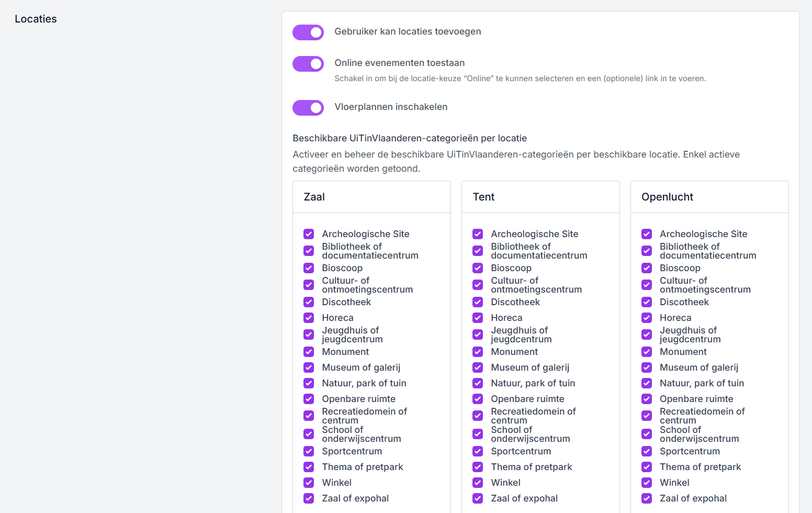Deselect Horeca checkbox under Zaal
This screenshot has height=513, width=812.
click(x=309, y=318)
